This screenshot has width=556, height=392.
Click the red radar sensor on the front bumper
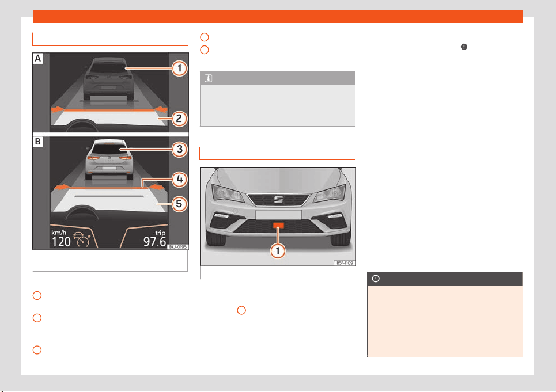click(278, 224)
